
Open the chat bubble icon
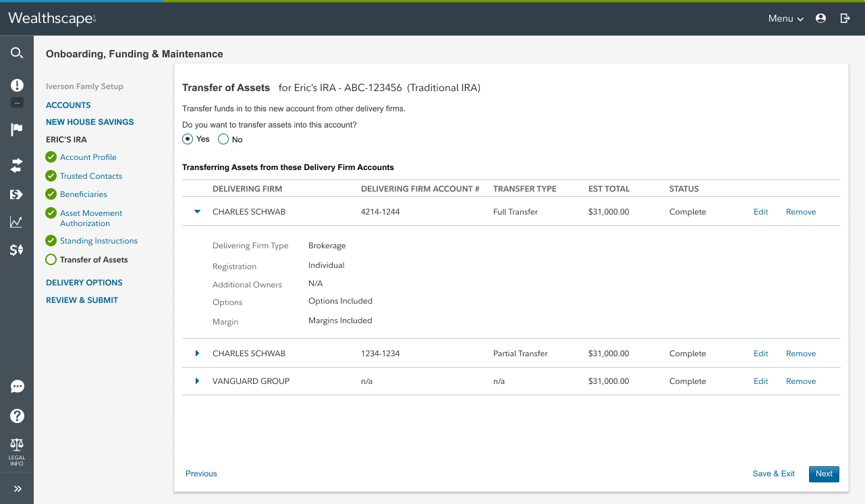click(x=17, y=387)
